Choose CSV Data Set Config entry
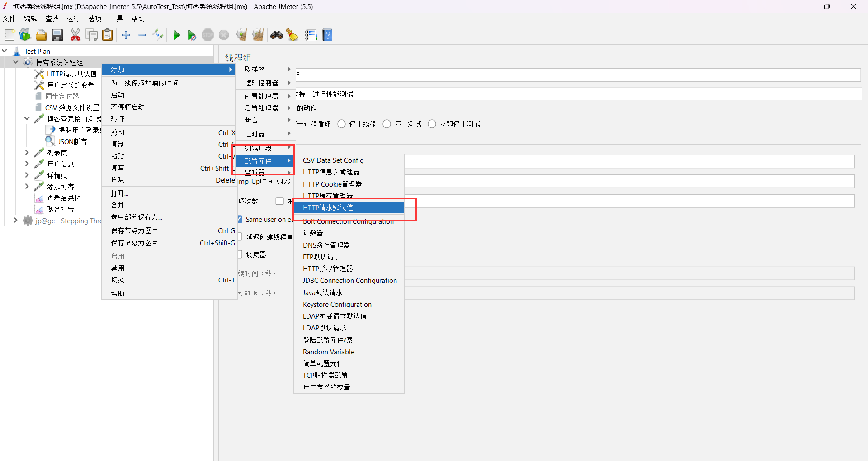This screenshot has width=868, height=461. pos(349,160)
